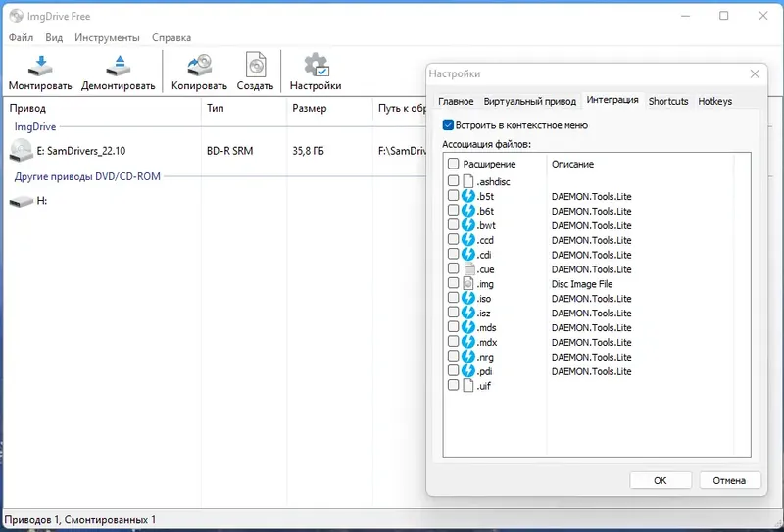784x532 pixels.
Task: Click the 'ImgDrive' group label
Action: click(35, 127)
